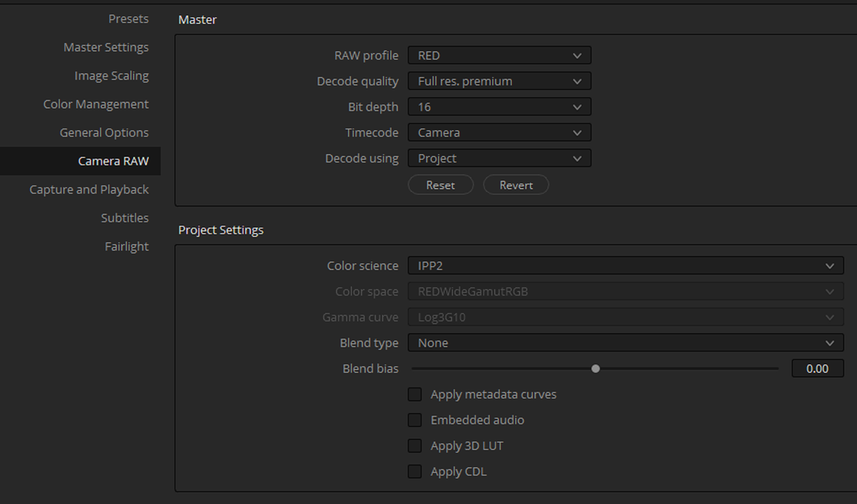Click the Revert button
857x504 pixels.
tap(516, 185)
